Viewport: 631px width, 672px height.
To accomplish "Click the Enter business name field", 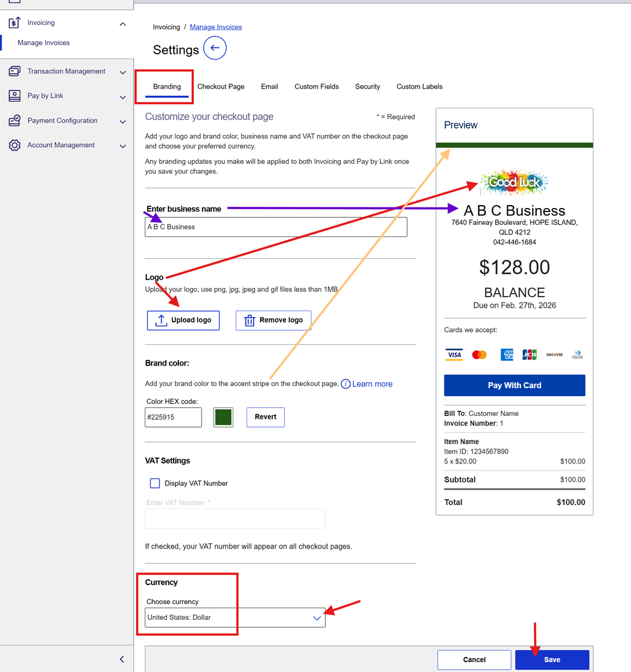I will coord(276,227).
